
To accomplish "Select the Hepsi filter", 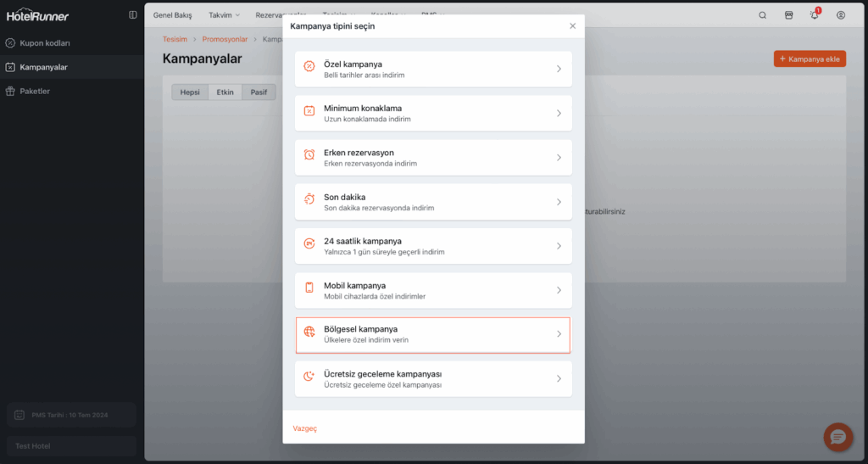I will pyautogui.click(x=190, y=92).
